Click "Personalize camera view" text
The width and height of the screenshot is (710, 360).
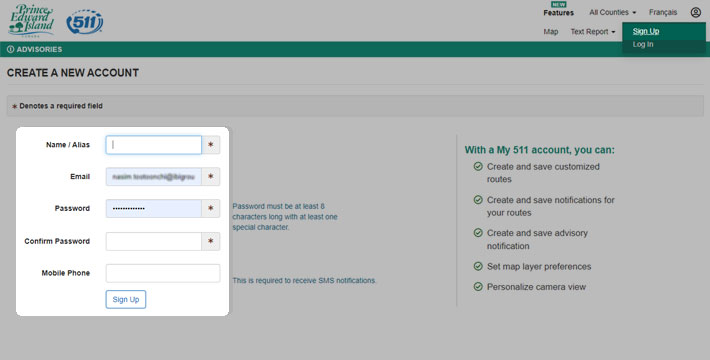tap(536, 287)
